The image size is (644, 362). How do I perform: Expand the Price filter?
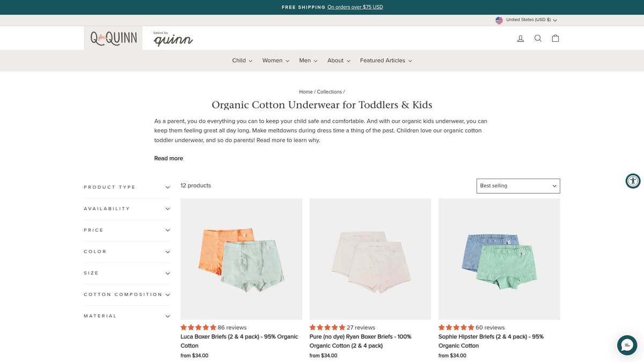(127, 230)
